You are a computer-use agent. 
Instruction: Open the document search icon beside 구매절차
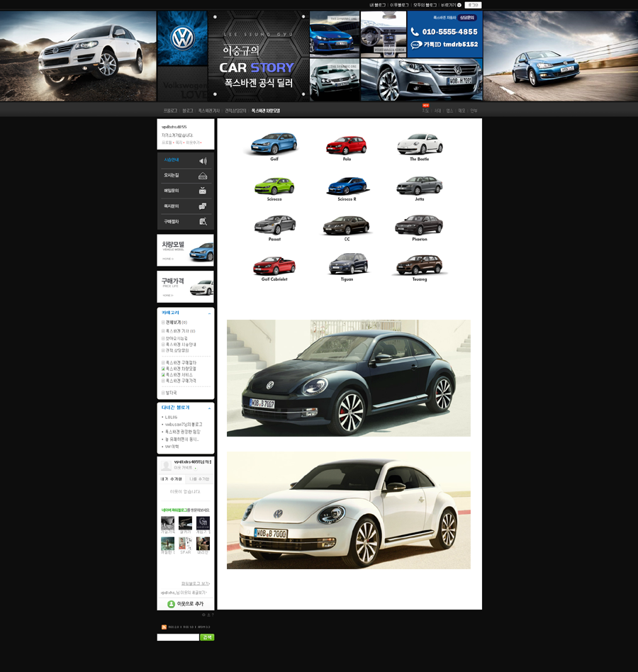tap(203, 222)
